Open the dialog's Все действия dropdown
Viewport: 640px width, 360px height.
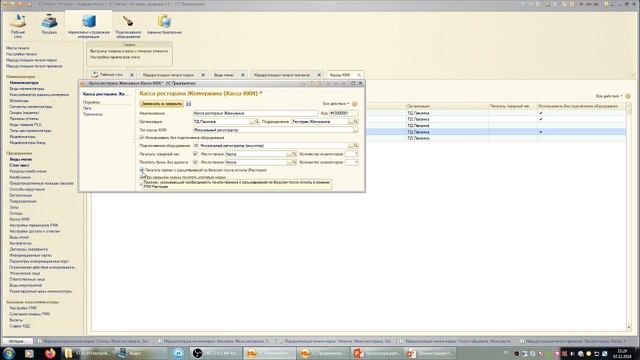tap(336, 104)
